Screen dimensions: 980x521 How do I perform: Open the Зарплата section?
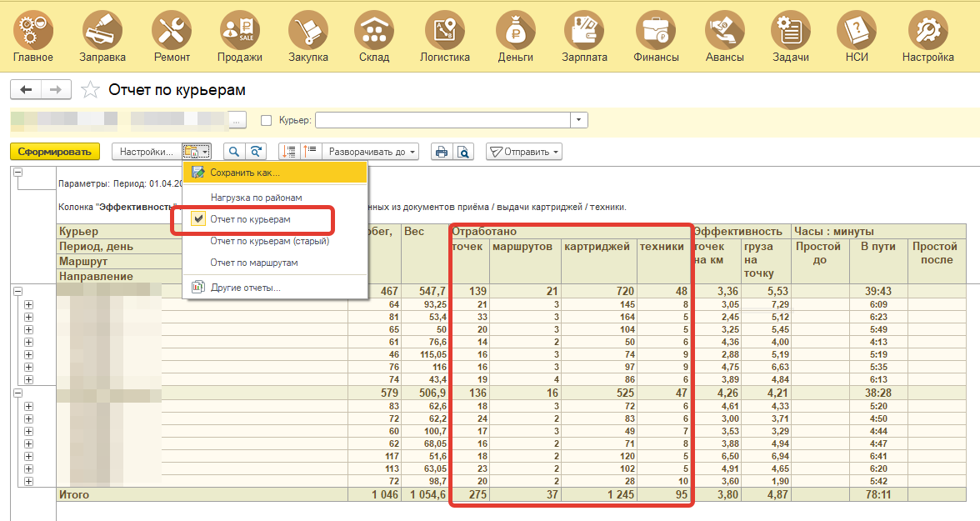[584, 38]
